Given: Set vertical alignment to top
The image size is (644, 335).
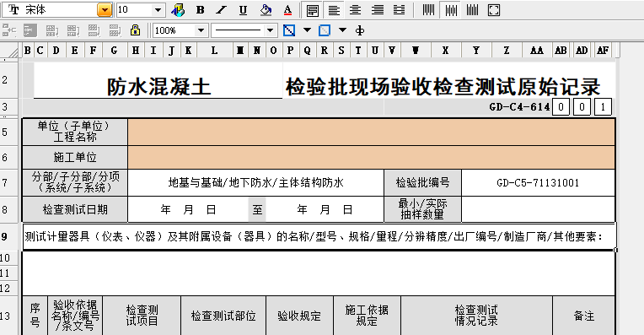Looking at the screenshot, I should (x=428, y=10).
